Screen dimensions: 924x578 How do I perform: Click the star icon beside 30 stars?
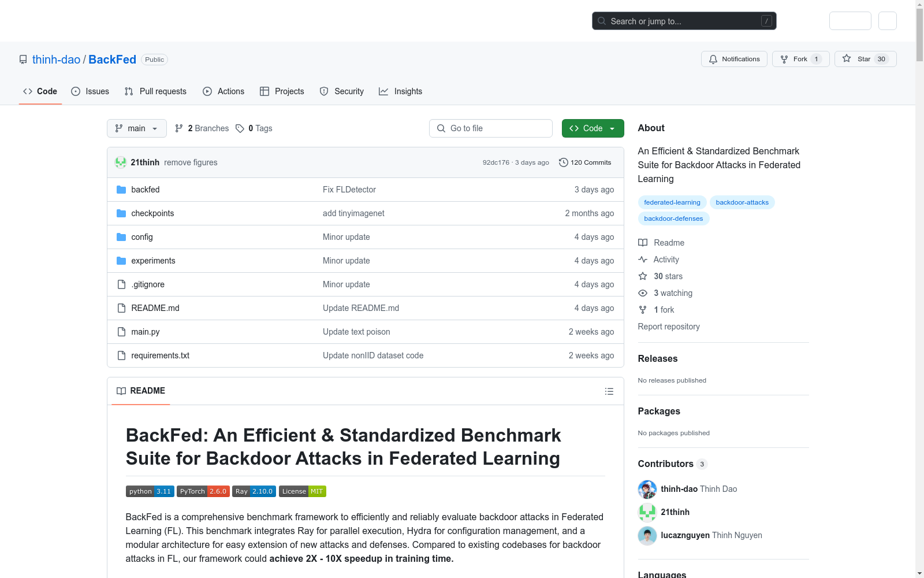click(x=643, y=276)
